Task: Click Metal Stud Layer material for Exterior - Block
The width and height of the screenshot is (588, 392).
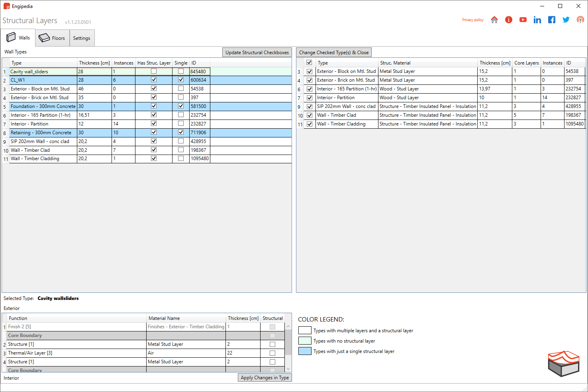Action: 428,71
